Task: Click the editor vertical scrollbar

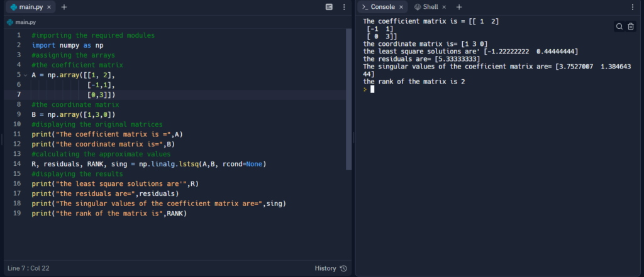Action: point(348,99)
